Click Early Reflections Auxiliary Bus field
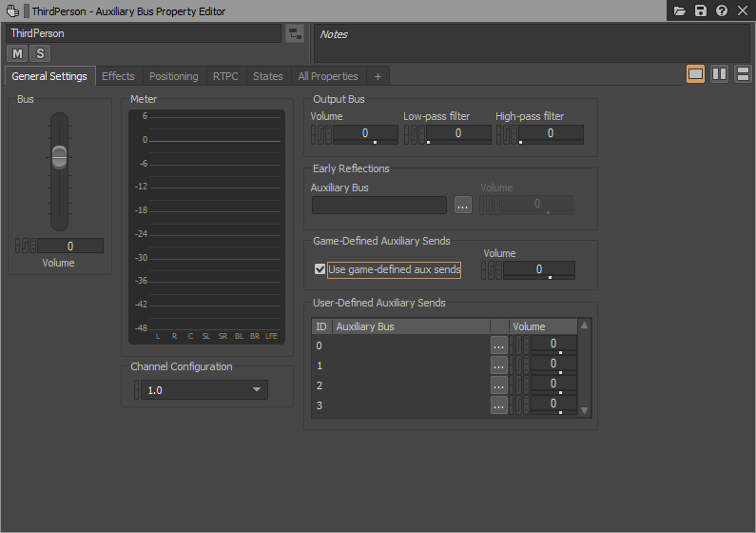Viewport: 756px width, 533px height. tap(379, 205)
